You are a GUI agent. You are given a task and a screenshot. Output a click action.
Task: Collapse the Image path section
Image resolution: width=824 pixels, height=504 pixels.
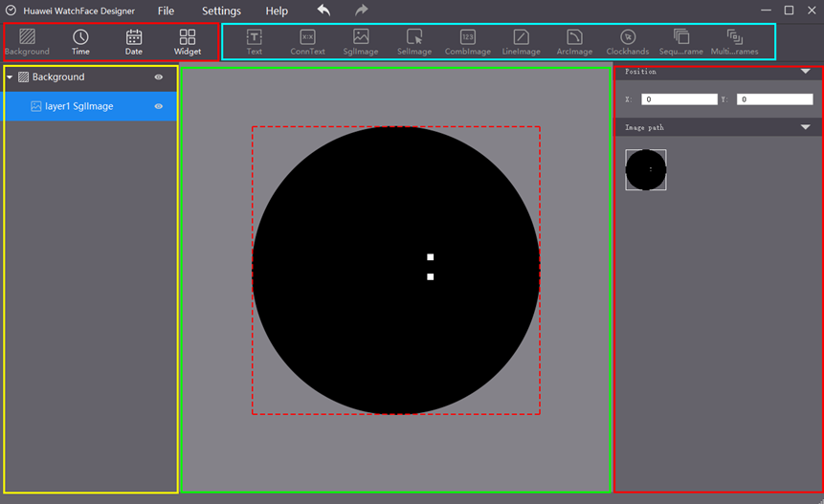[805, 127]
